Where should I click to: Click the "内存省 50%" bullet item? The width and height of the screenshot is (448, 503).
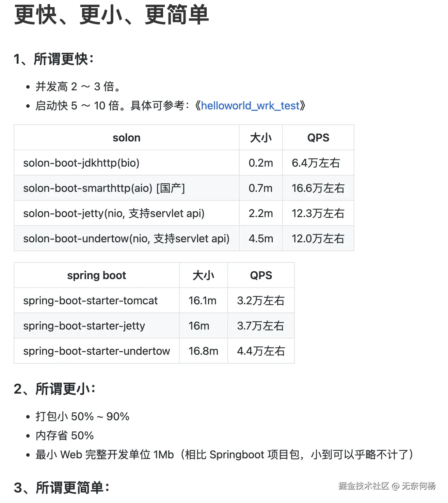65,436
